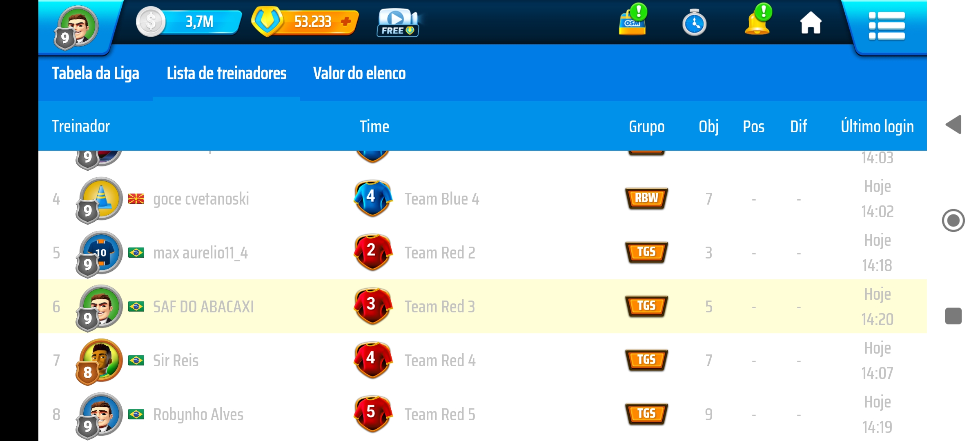
Task: Switch to Tabela da Liga tab
Action: (x=96, y=73)
